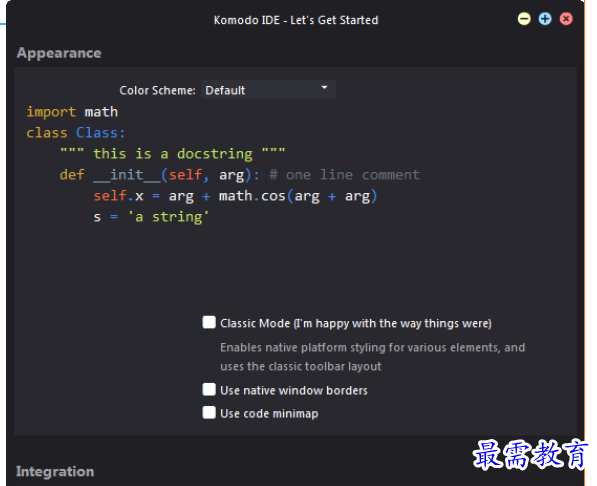Maximize the Let's Get Started window
The height and width of the screenshot is (486, 597).
pos(545,19)
